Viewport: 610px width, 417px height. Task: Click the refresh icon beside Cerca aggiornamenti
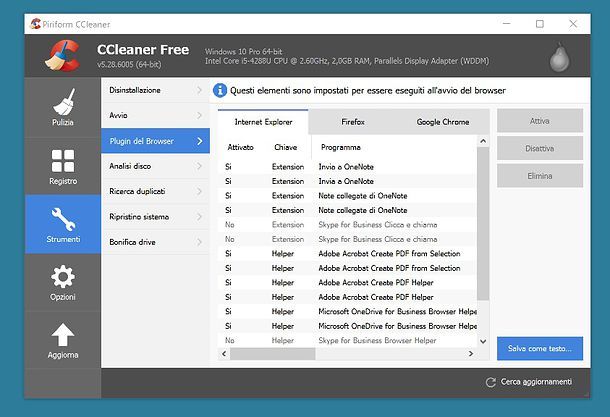490,382
